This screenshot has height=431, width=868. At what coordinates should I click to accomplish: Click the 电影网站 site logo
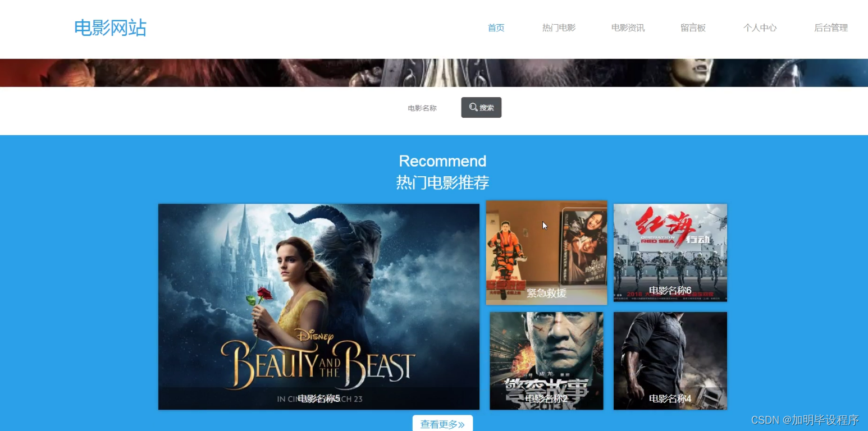[x=110, y=27]
